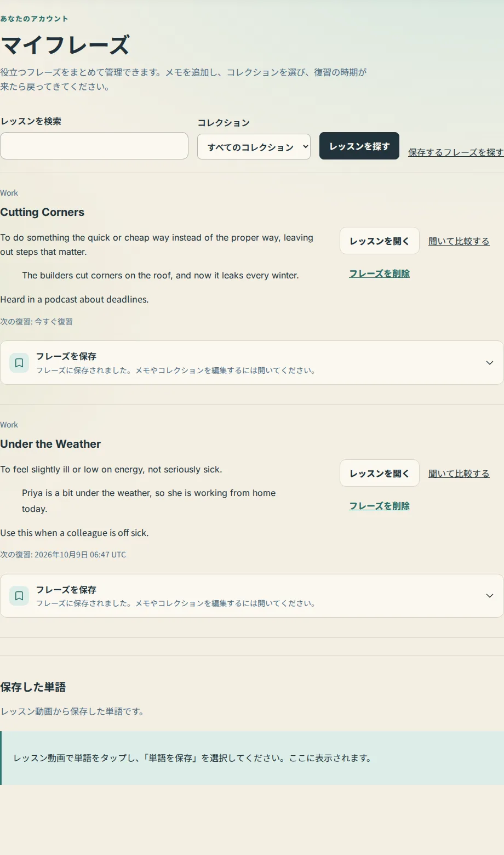504x855 pixels.
Task: Click the note 'Heard in a podcast about deadlines.'
Action: [75, 299]
